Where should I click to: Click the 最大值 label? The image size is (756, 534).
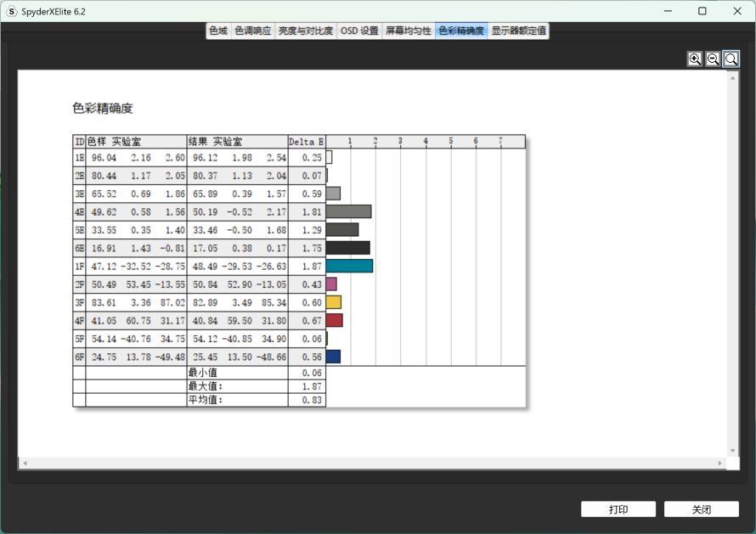click(x=205, y=386)
